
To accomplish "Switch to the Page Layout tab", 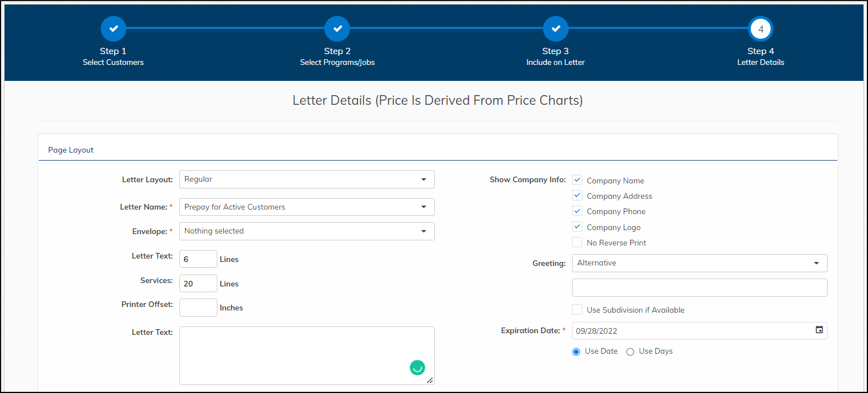I will (x=71, y=150).
